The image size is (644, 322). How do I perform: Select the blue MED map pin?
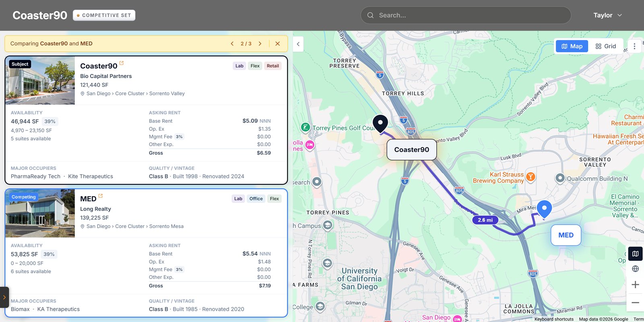[x=544, y=209]
